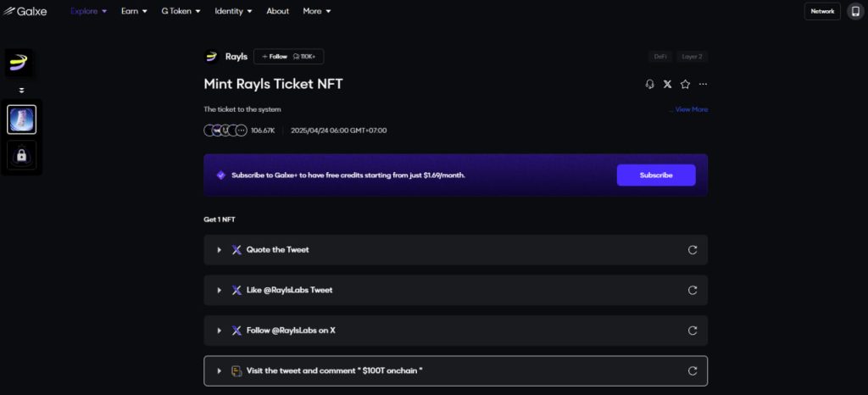The image size is (868, 395).
Task: Select the locked NFT thumbnail in sidebar
Action: [21, 155]
